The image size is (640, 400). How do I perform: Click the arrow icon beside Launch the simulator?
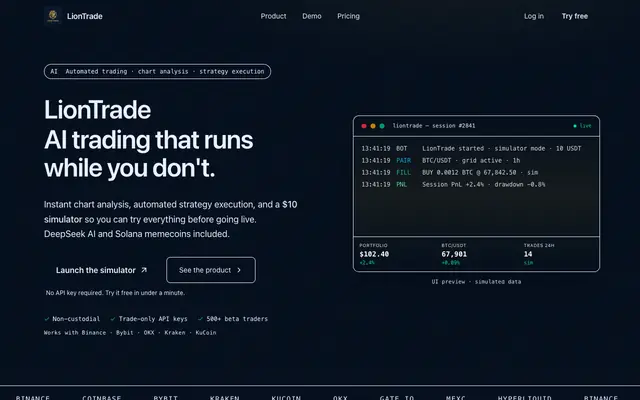coord(144,270)
